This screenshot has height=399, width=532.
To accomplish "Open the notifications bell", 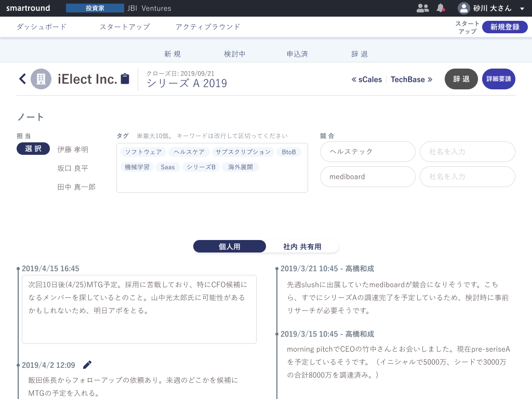I will click(x=441, y=8).
